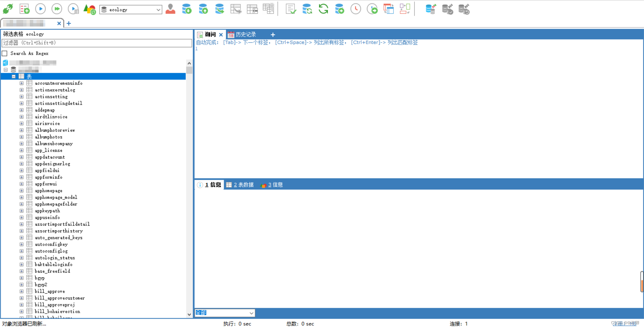Collapse the 表 tables folder node
The width and height of the screenshot is (644, 328).
(14, 77)
